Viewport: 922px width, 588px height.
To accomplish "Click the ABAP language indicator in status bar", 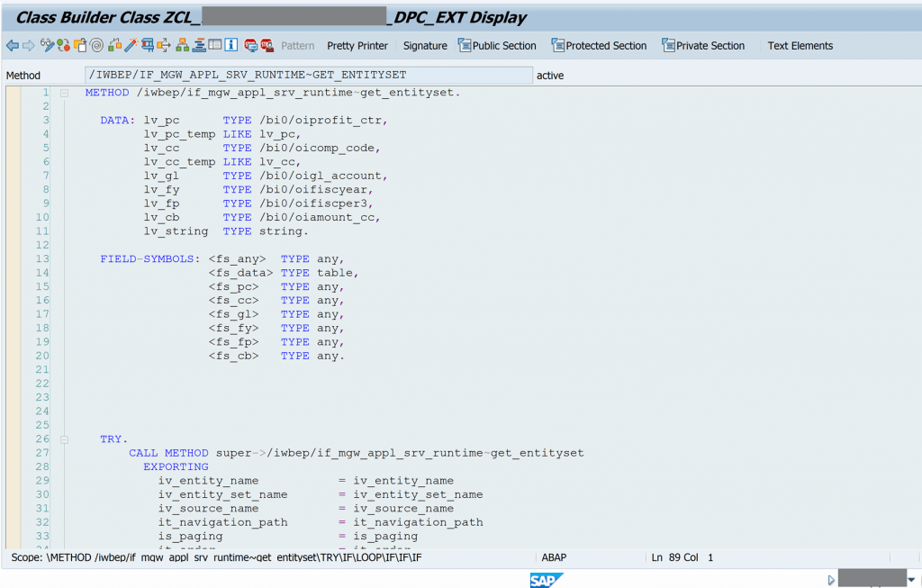I will pyautogui.click(x=554, y=557).
